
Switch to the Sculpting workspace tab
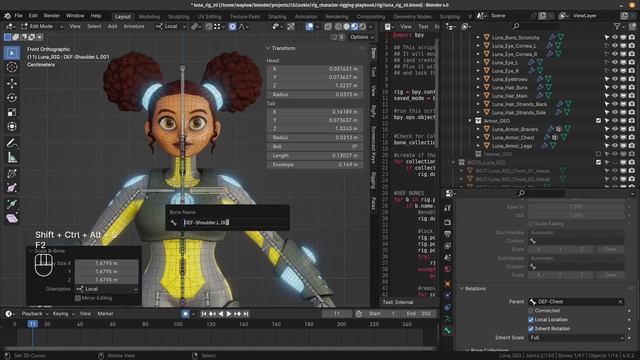[179, 17]
